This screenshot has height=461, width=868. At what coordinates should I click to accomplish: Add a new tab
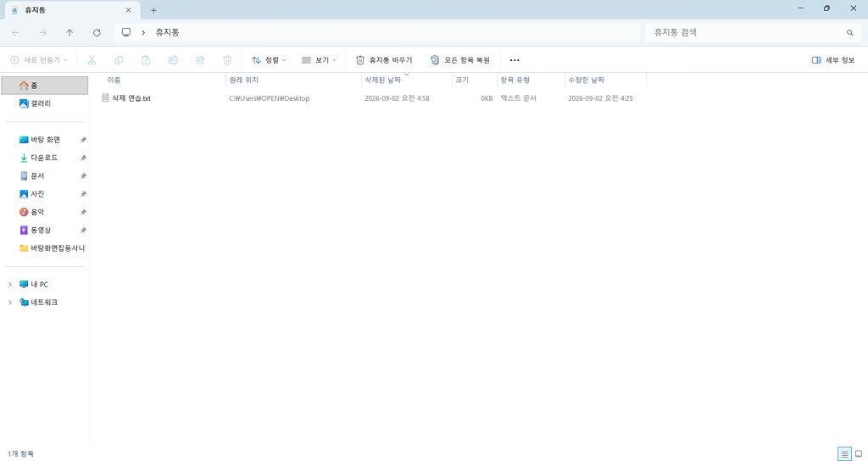click(x=154, y=10)
